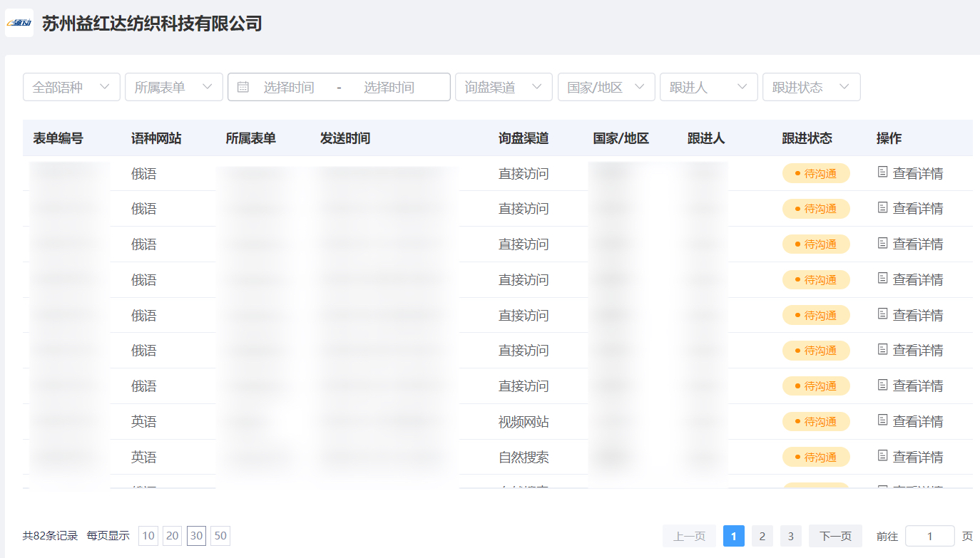Click the detail icon on the 视频网站 row

coord(881,421)
